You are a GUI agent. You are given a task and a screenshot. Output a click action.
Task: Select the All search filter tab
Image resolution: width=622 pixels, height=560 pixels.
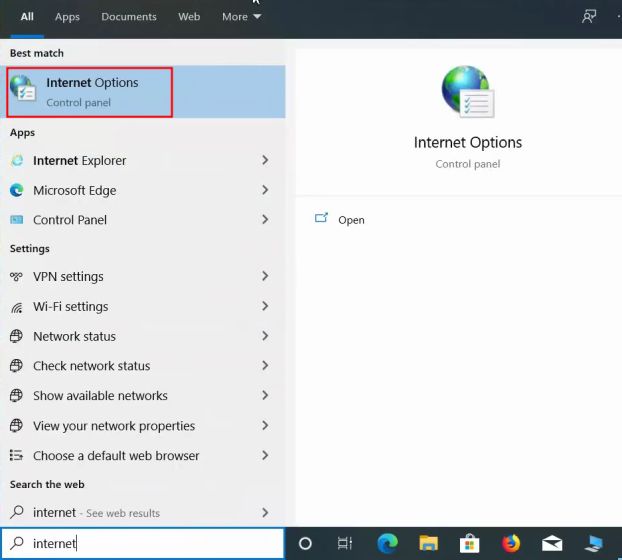pos(27,17)
